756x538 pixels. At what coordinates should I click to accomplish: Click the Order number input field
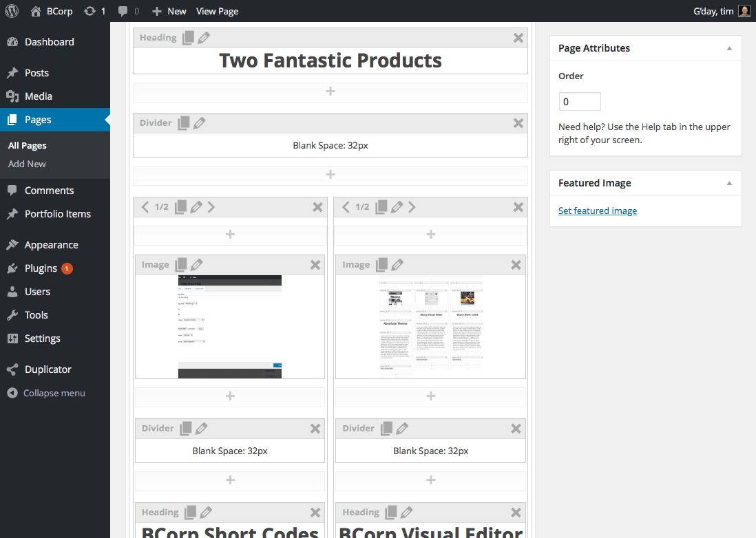pos(579,100)
